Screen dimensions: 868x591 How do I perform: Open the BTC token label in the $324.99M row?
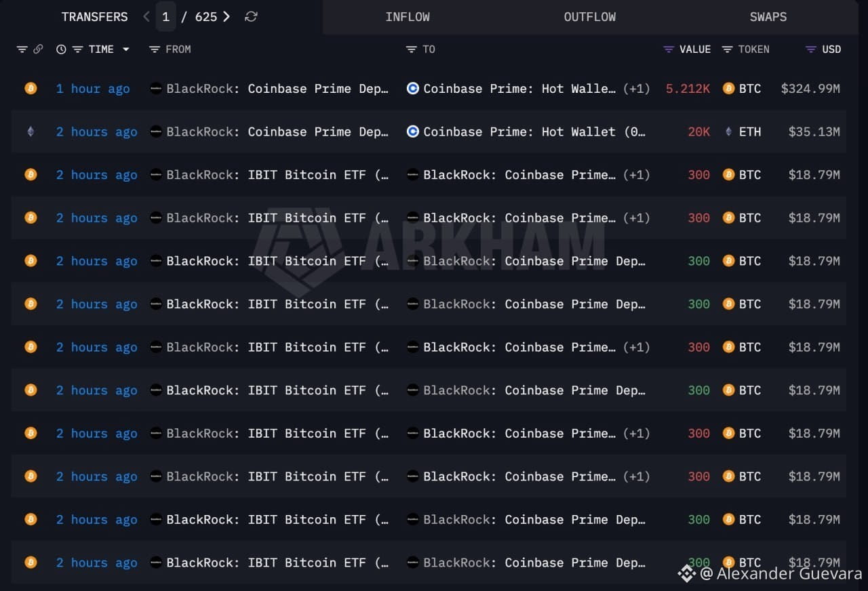pos(750,89)
